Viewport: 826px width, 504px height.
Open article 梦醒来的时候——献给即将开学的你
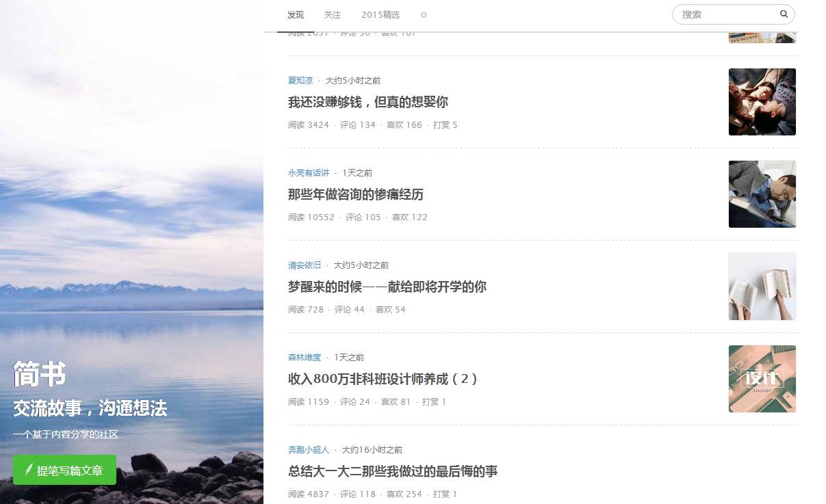click(x=387, y=287)
